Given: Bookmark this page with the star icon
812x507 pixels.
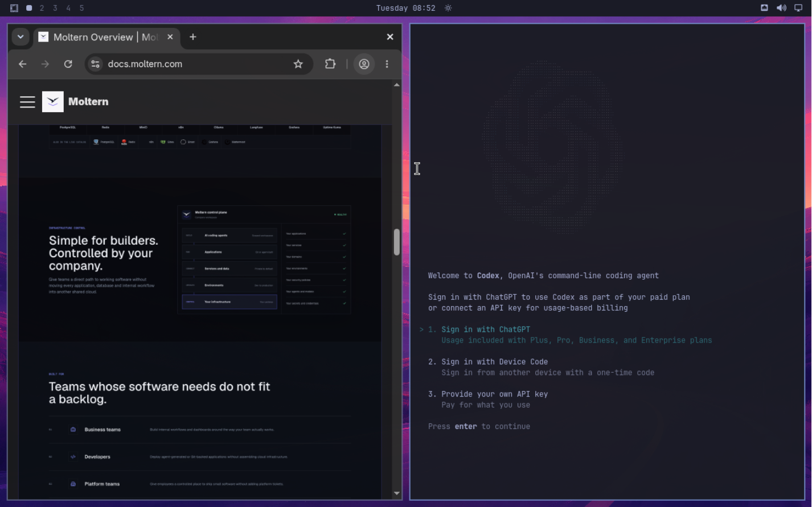Looking at the screenshot, I should coord(298,64).
